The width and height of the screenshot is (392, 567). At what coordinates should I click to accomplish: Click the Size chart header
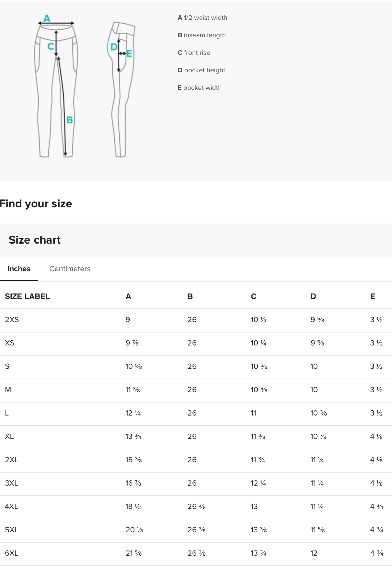(x=35, y=240)
